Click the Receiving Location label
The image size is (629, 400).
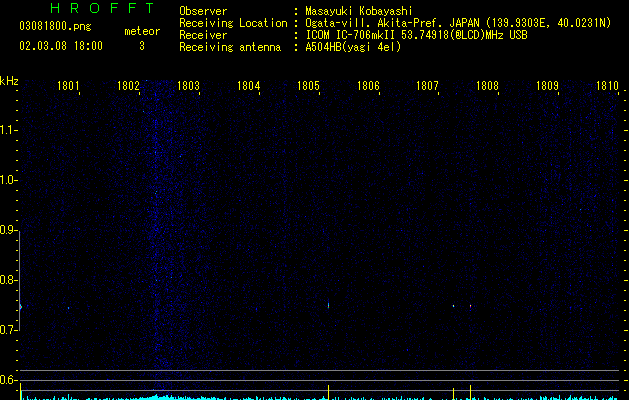point(233,23)
